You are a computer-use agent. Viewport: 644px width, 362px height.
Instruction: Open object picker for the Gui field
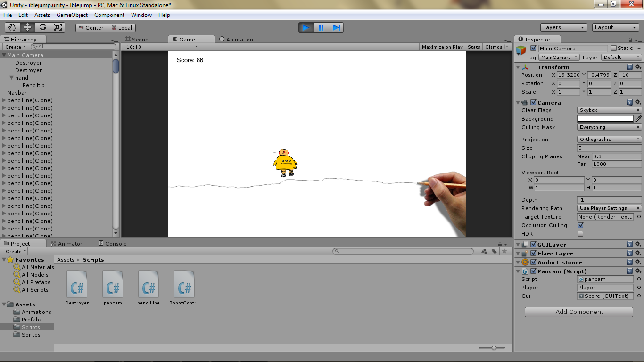(639, 296)
